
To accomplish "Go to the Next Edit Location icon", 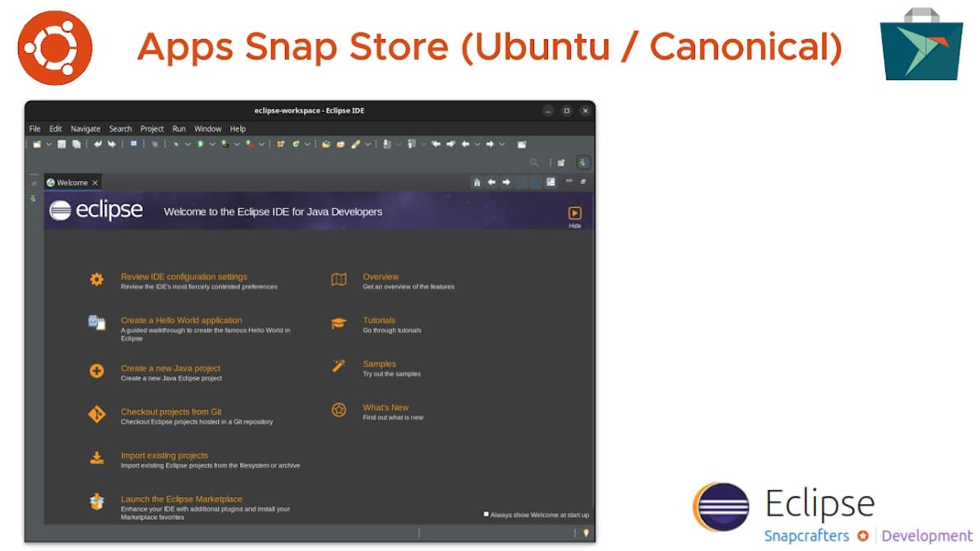I will pos(451,144).
